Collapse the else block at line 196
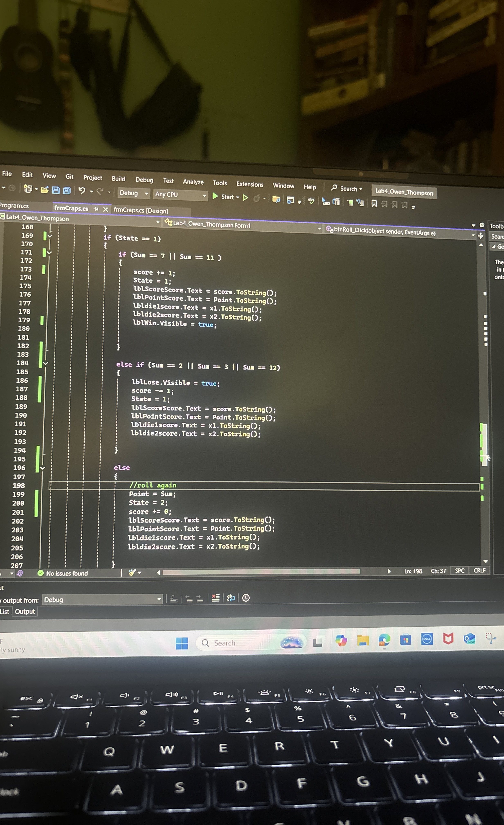 pos(43,468)
